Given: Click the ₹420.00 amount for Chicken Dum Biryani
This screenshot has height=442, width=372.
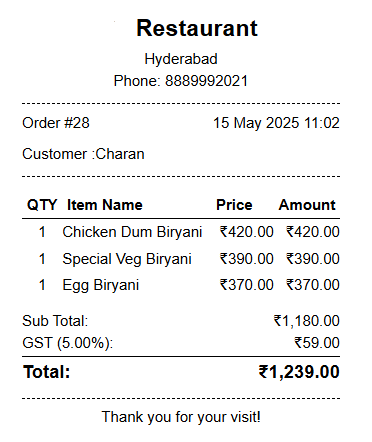Looking at the screenshot, I should tap(313, 232).
